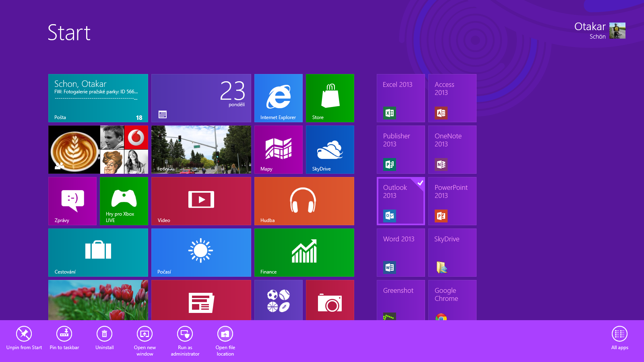Open the People tile with latte photo
Image resolution: width=644 pixels, height=362 pixels.
click(x=98, y=150)
